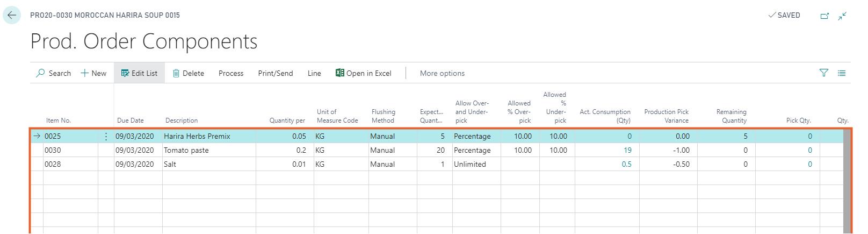Click Open in Excel
This screenshot has width=868, height=234.
pyautogui.click(x=363, y=73)
